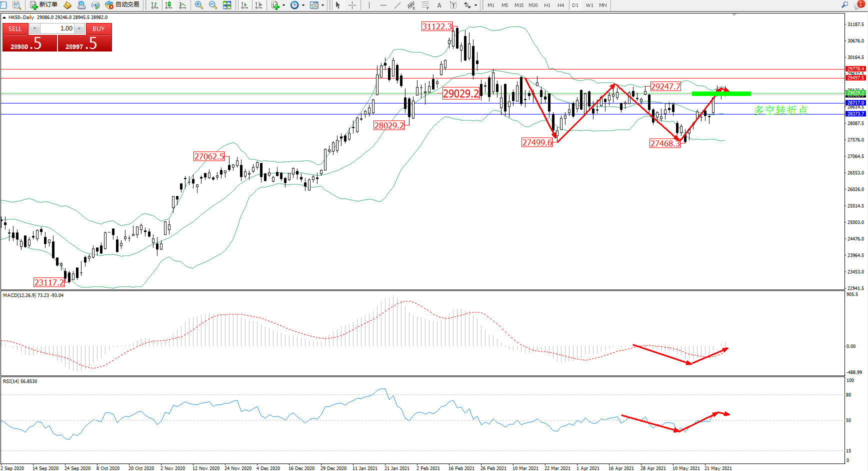Open the search magnifier icon
Viewport: 868px width, 471px height.
tap(844, 5)
